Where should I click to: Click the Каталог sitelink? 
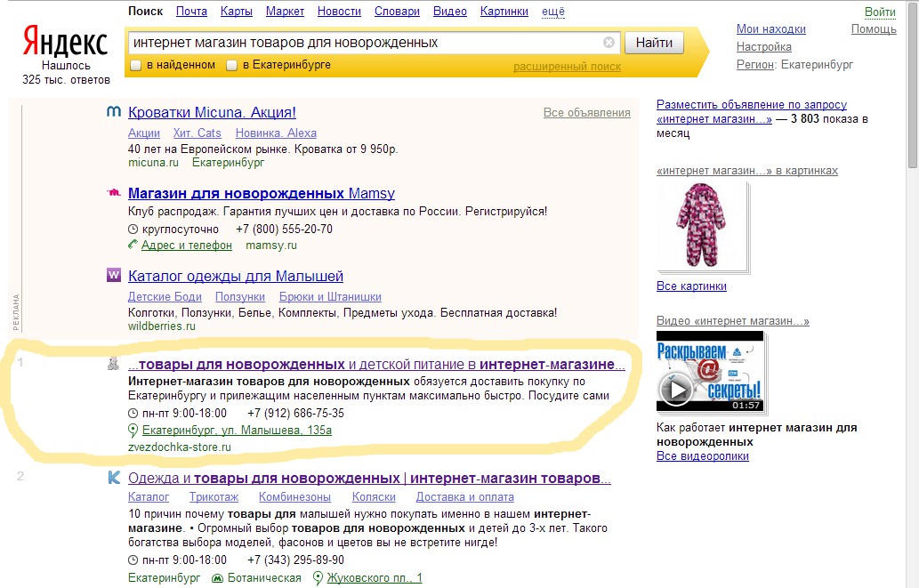pyautogui.click(x=149, y=496)
